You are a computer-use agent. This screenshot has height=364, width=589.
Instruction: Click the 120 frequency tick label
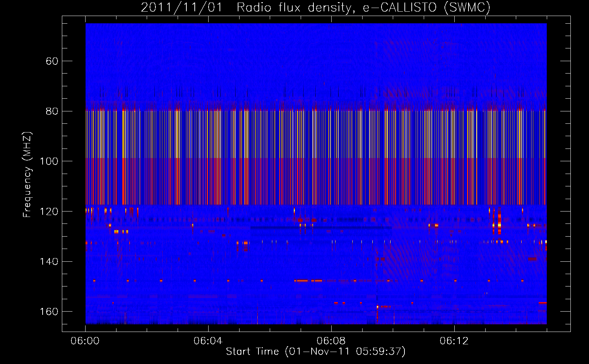tap(49, 211)
